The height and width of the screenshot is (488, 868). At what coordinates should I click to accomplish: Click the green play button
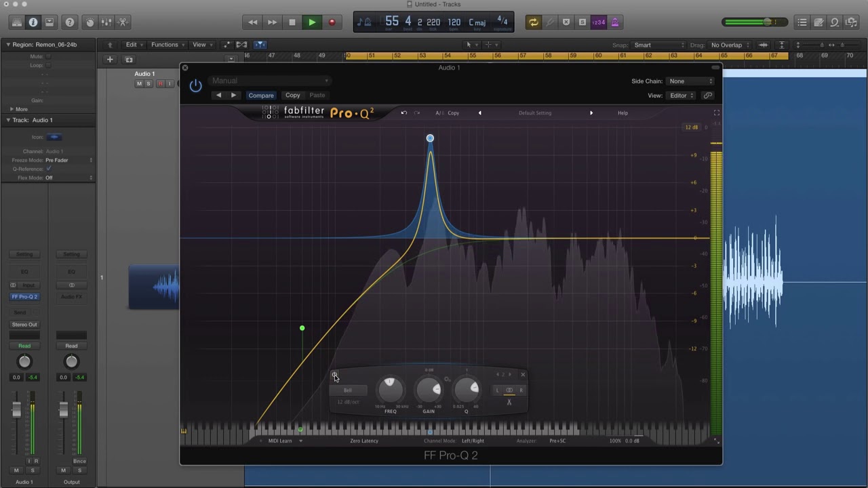coord(312,22)
